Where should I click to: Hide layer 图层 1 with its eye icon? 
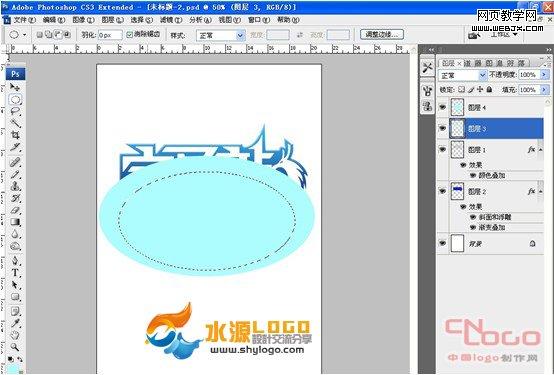point(443,150)
